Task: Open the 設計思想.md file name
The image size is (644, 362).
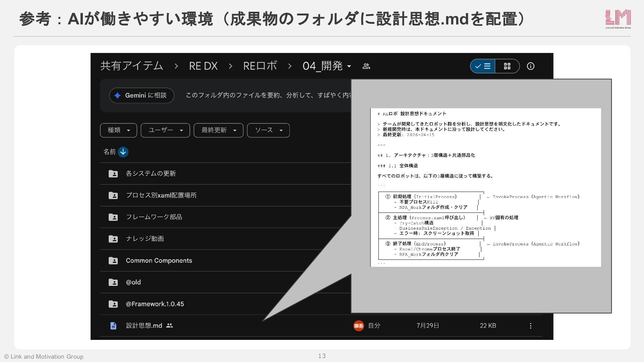Action: (x=144, y=326)
